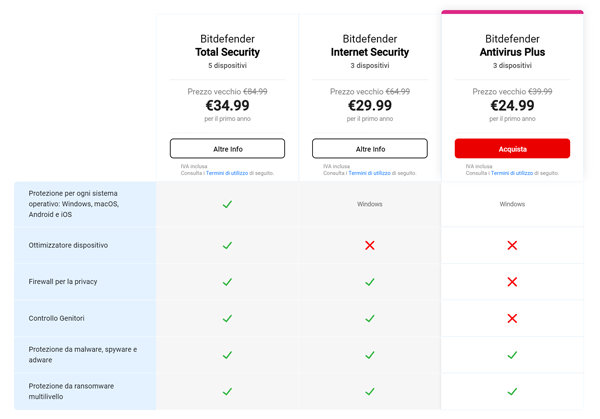Open Termini di utilizzo link under Total Security
The width and height of the screenshot is (600, 419).
pyautogui.click(x=227, y=173)
